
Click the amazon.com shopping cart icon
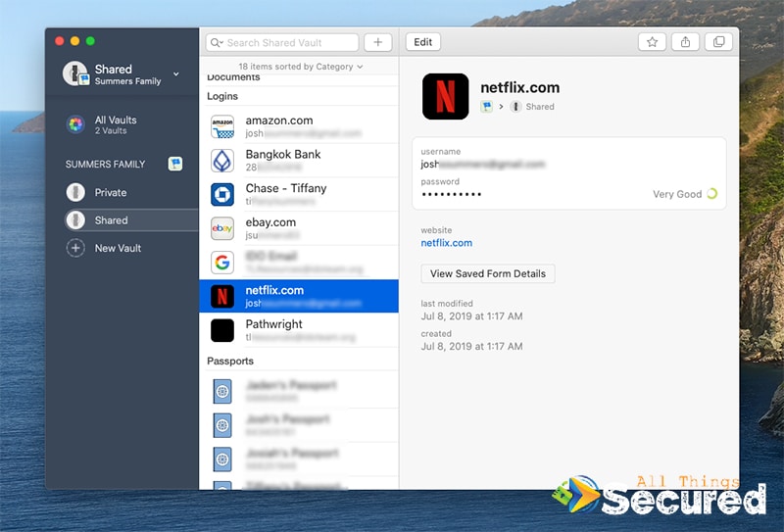click(x=222, y=126)
